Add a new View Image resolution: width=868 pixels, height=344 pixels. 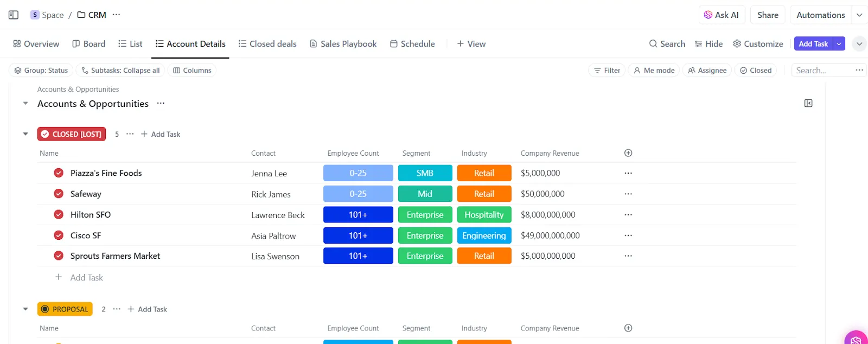(x=471, y=44)
